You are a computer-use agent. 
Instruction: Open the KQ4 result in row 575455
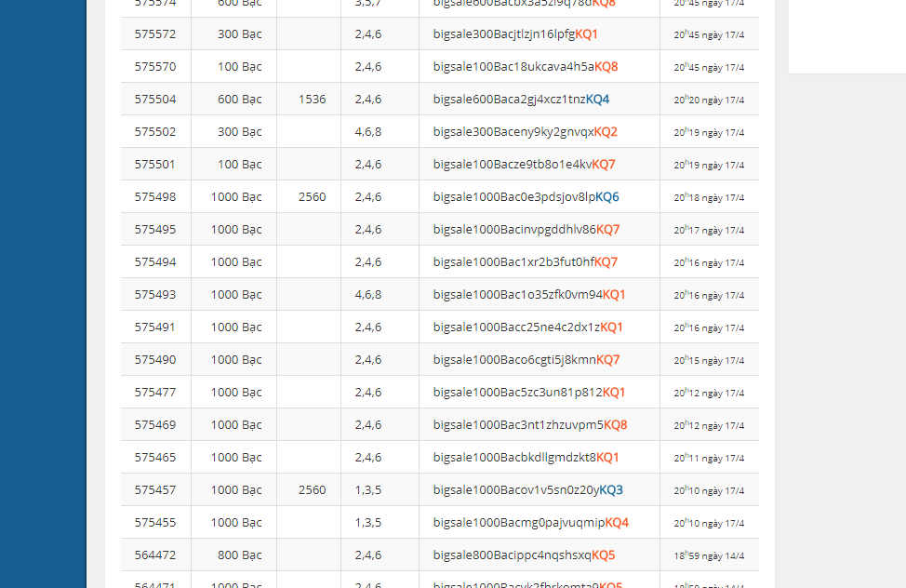pyautogui.click(x=617, y=523)
